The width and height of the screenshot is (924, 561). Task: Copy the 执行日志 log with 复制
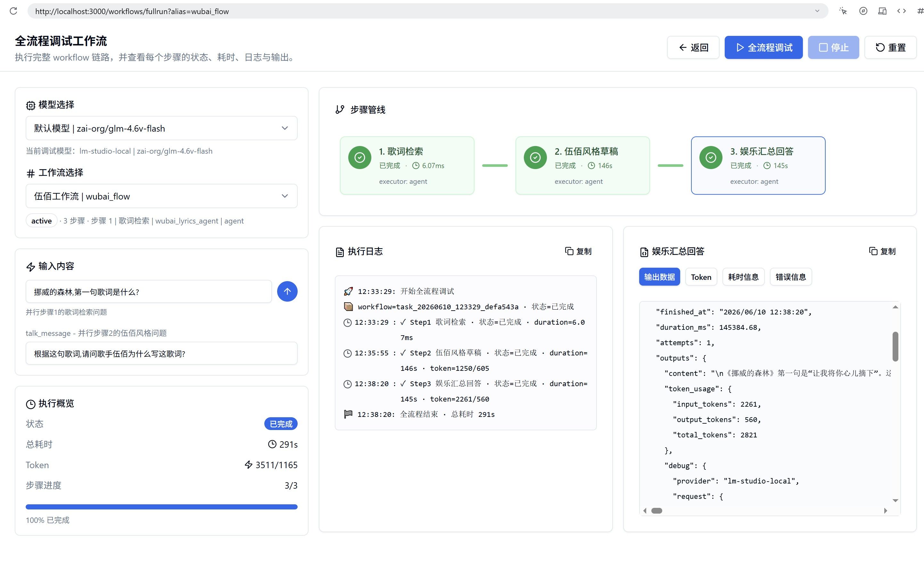tap(578, 251)
